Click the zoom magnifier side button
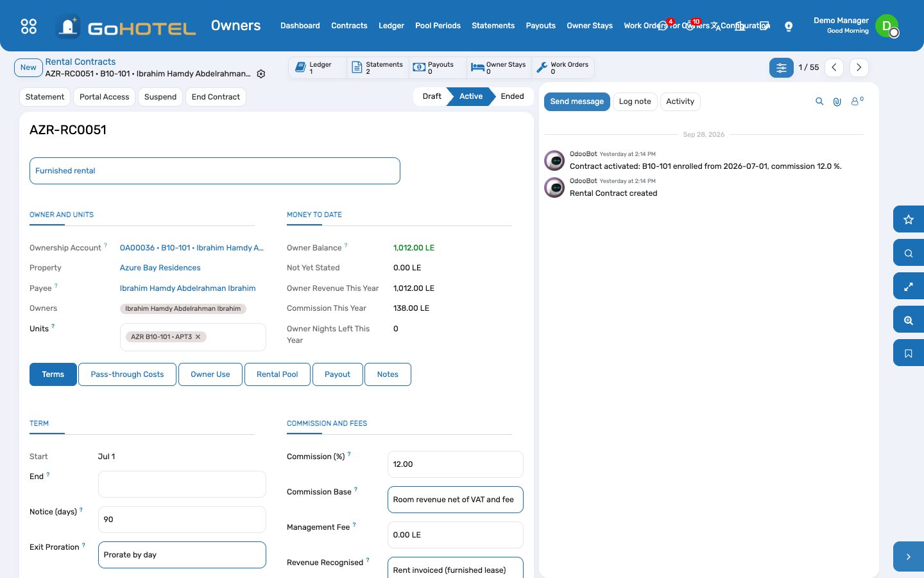 click(909, 320)
